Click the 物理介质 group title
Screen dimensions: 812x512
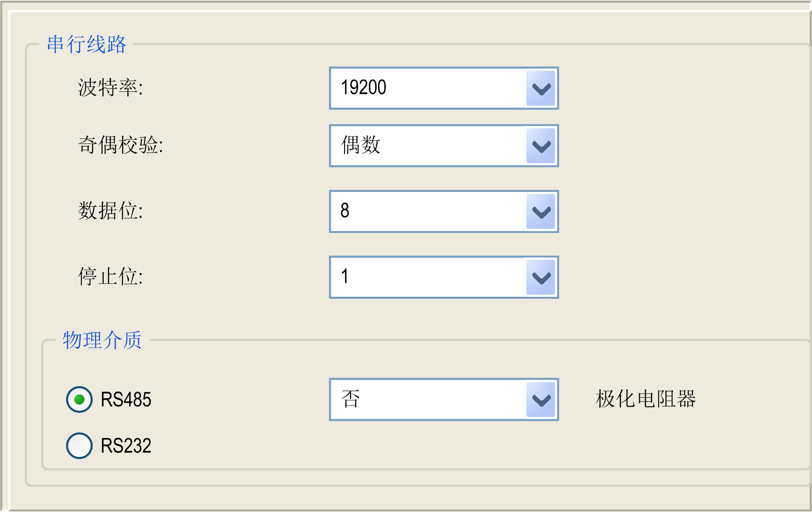coord(102,340)
